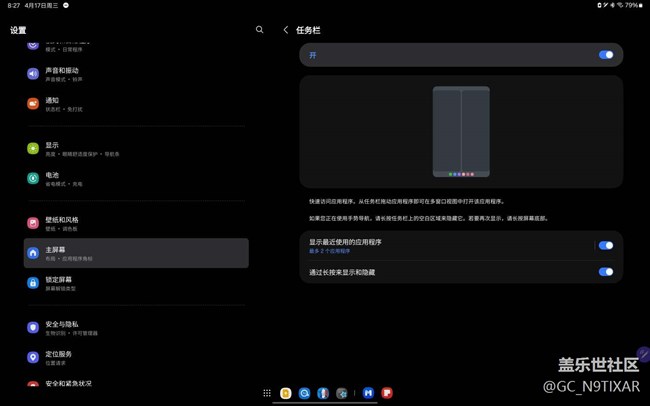Viewport: 650px width, 406px height.
Task: Open the blue Q browser app in taskbar
Action: (304, 393)
